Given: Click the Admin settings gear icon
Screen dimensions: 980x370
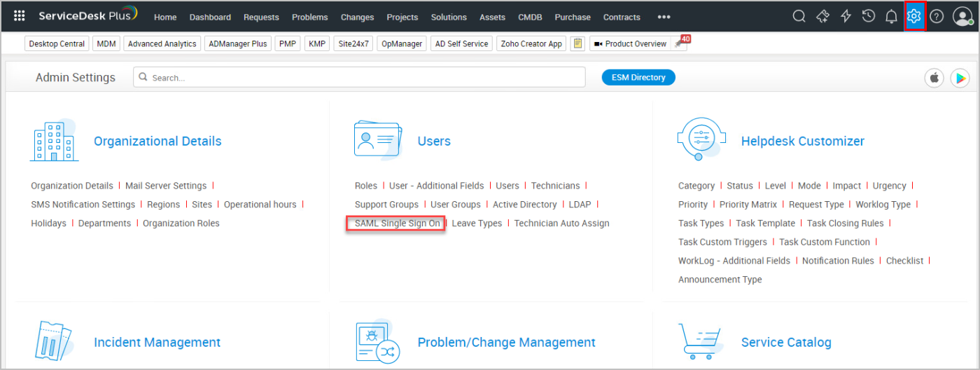Looking at the screenshot, I should 914,16.
